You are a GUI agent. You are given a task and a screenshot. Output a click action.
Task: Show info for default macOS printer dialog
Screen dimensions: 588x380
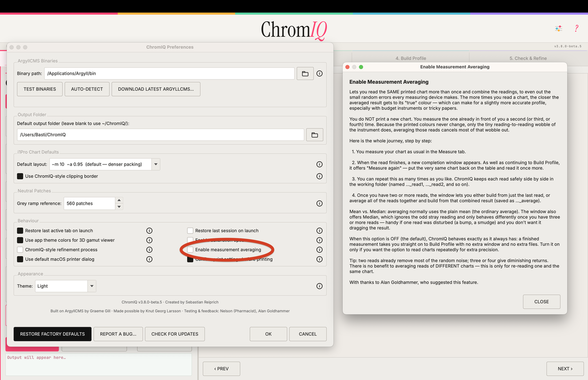click(x=149, y=259)
